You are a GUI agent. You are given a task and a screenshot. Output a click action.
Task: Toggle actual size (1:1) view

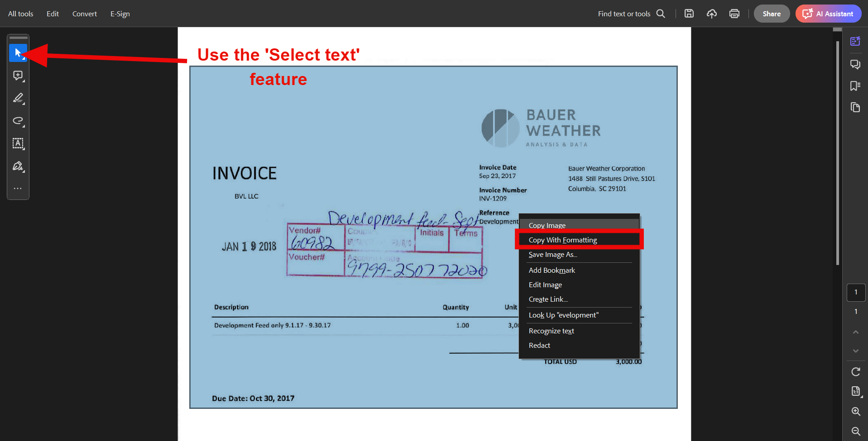point(856,391)
